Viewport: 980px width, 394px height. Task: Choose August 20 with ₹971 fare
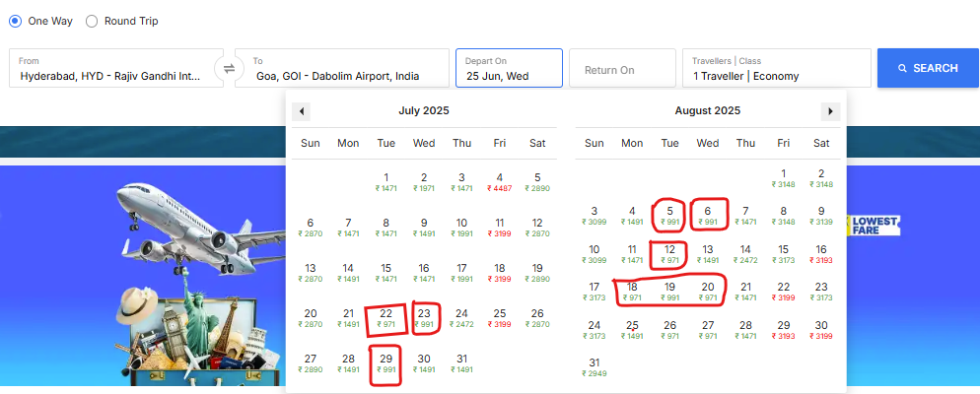point(708,293)
